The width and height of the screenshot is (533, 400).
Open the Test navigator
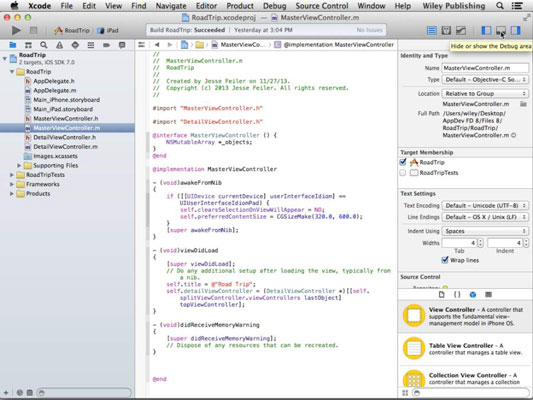click(x=75, y=45)
